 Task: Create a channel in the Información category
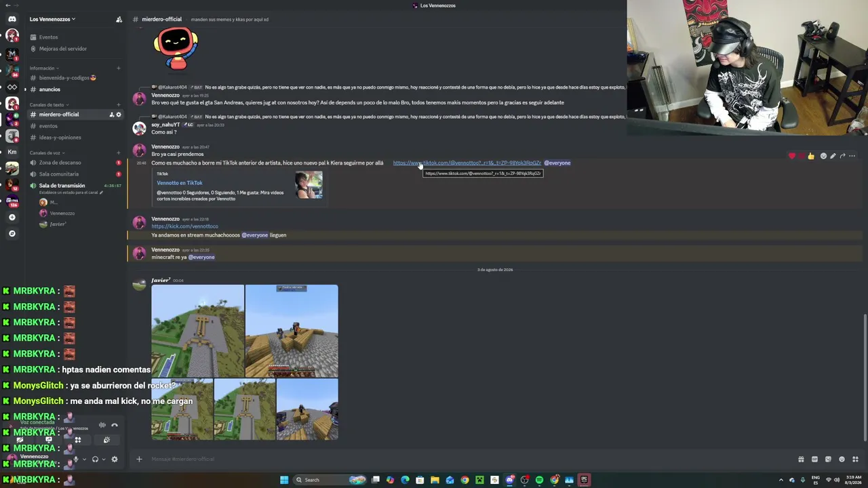(119, 68)
